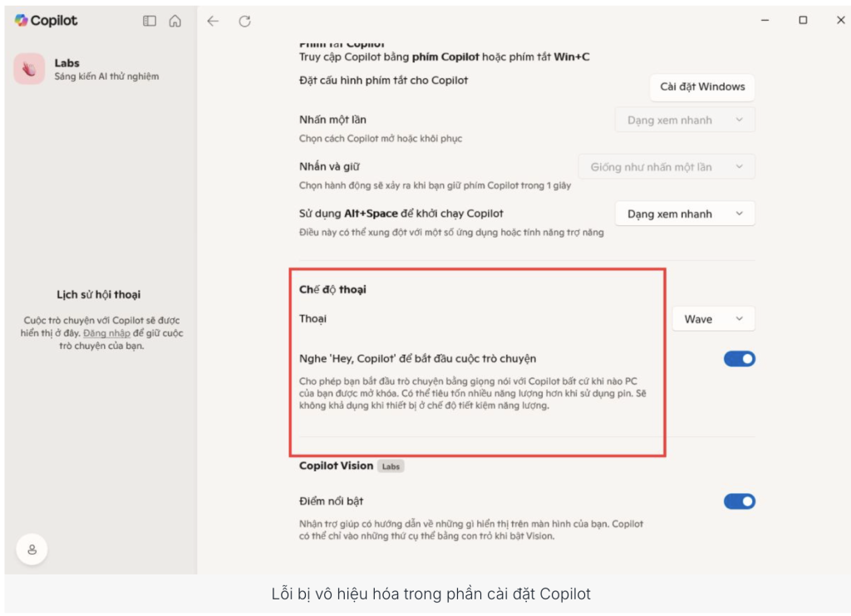
Task: Click the Labs badge beside Copilot Vision
Action: (x=391, y=466)
